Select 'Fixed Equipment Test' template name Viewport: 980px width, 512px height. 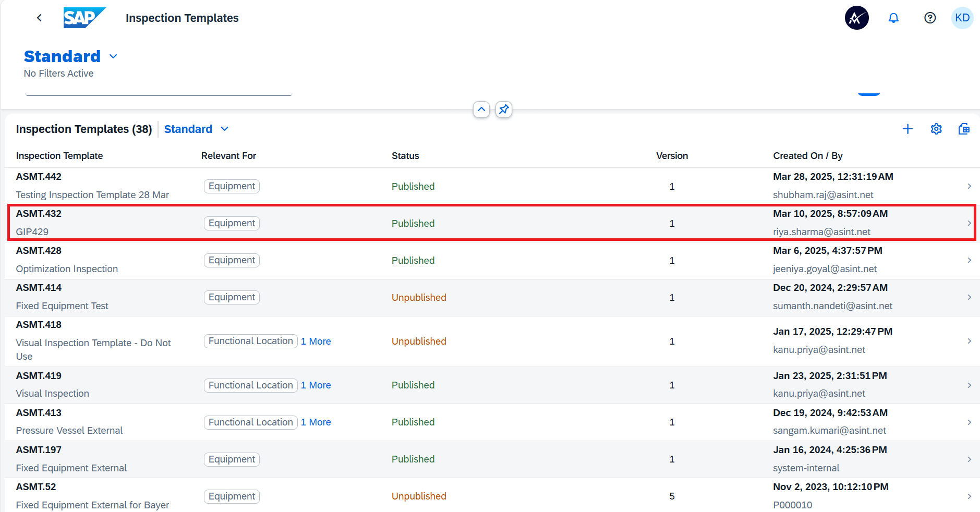click(62, 306)
